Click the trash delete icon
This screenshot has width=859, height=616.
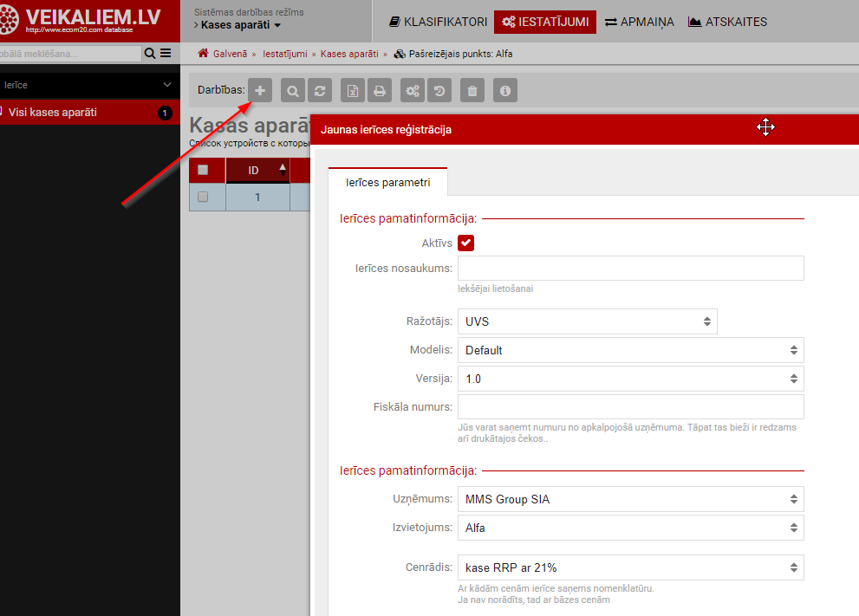tap(472, 90)
